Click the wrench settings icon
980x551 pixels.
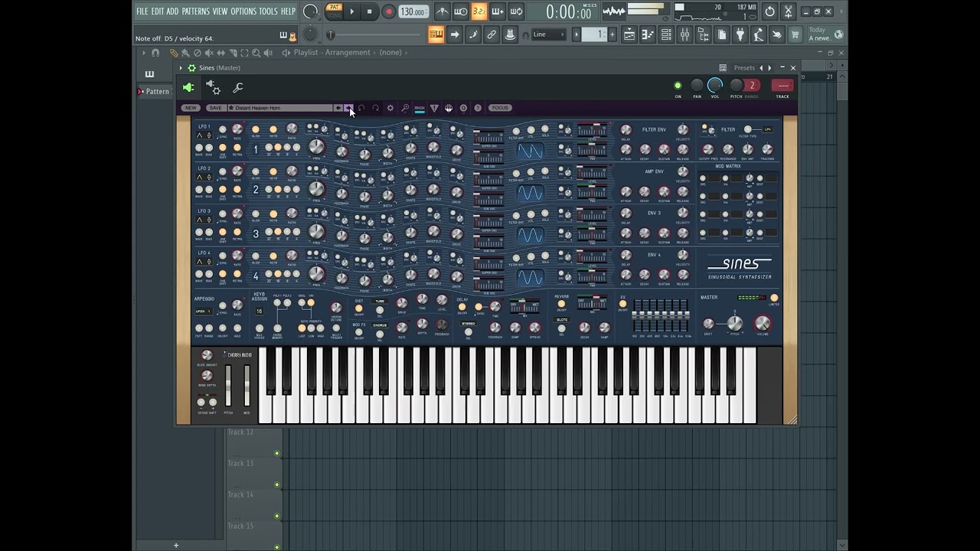[238, 88]
